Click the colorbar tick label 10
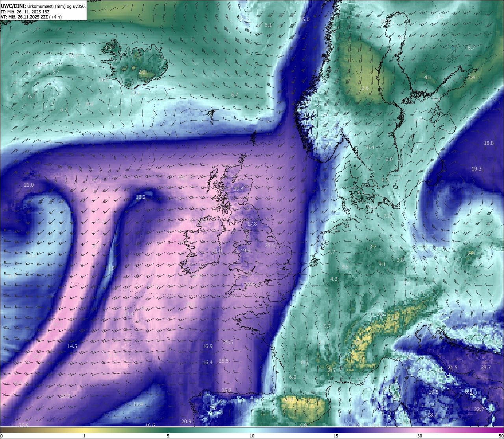 tap(252, 436)
